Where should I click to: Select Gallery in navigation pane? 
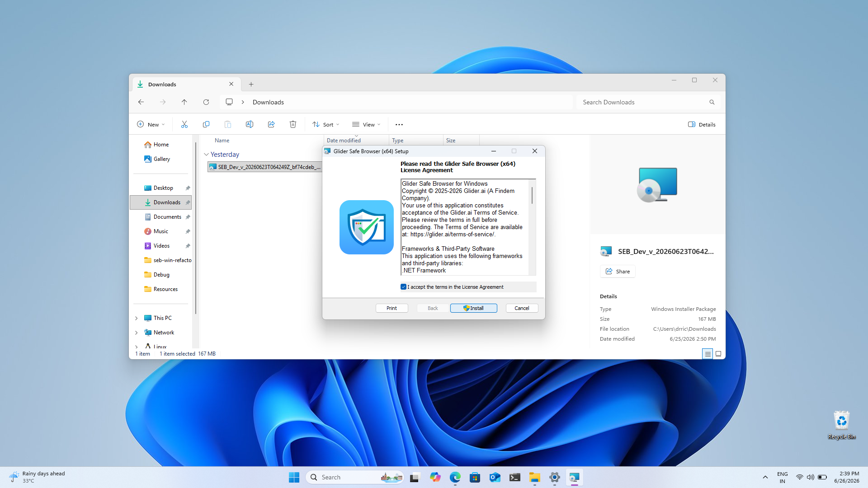(161, 159)
